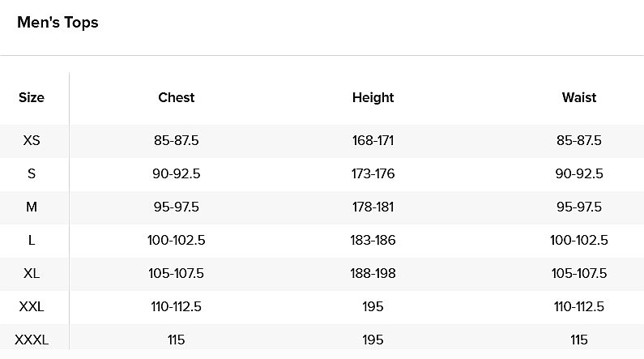Click the XXXL size row label

click(32, 340)
